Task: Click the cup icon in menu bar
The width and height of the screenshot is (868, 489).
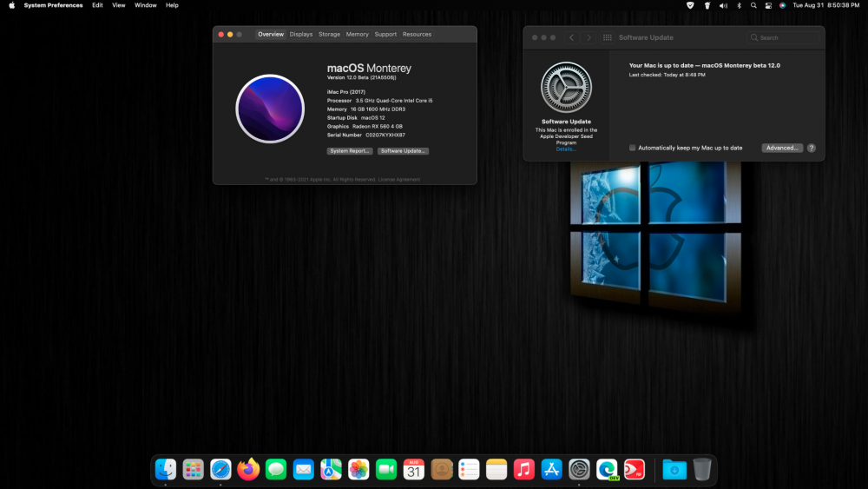Action: pos(707,5)
